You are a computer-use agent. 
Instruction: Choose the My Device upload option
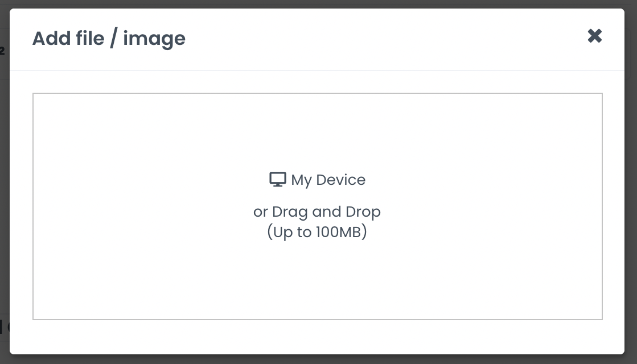[318, 180]
